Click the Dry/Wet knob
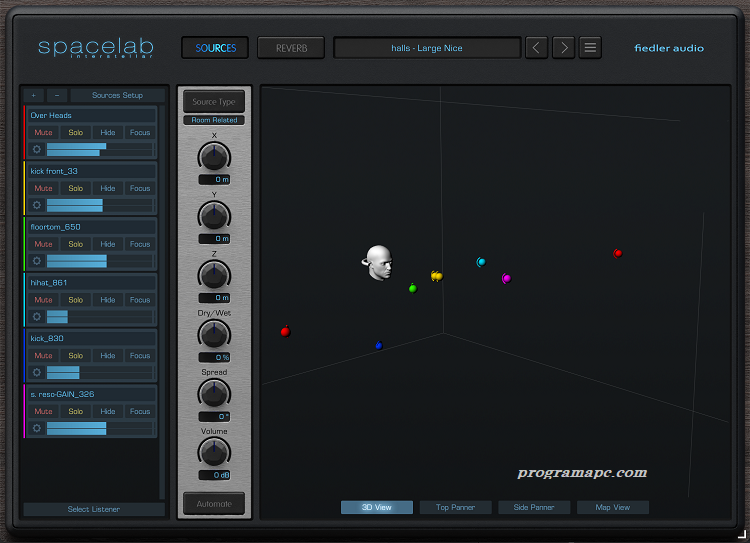 [x=214, y=334]
